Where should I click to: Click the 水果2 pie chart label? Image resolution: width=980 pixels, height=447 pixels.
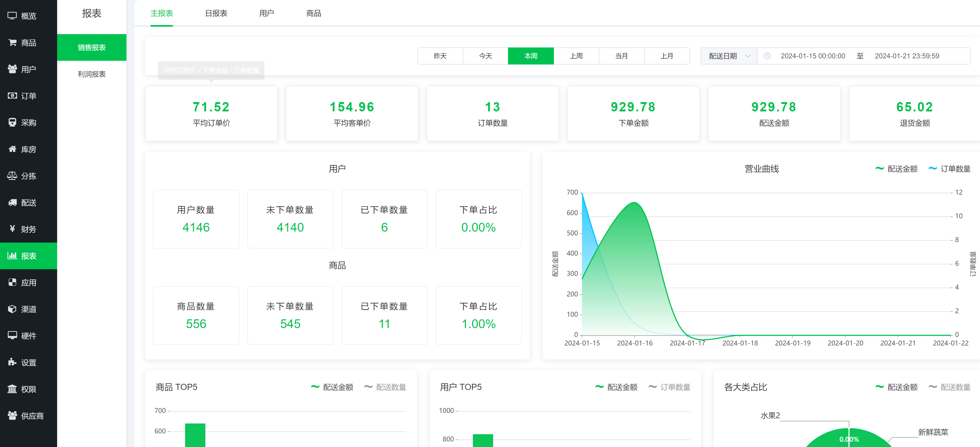(x=770, y=416)
